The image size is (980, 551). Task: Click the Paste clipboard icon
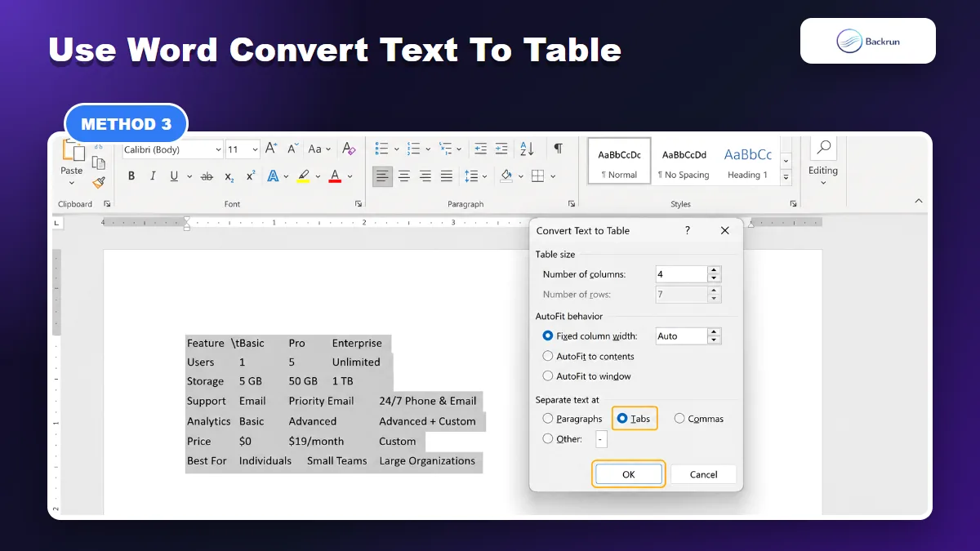tap(72, 151)
